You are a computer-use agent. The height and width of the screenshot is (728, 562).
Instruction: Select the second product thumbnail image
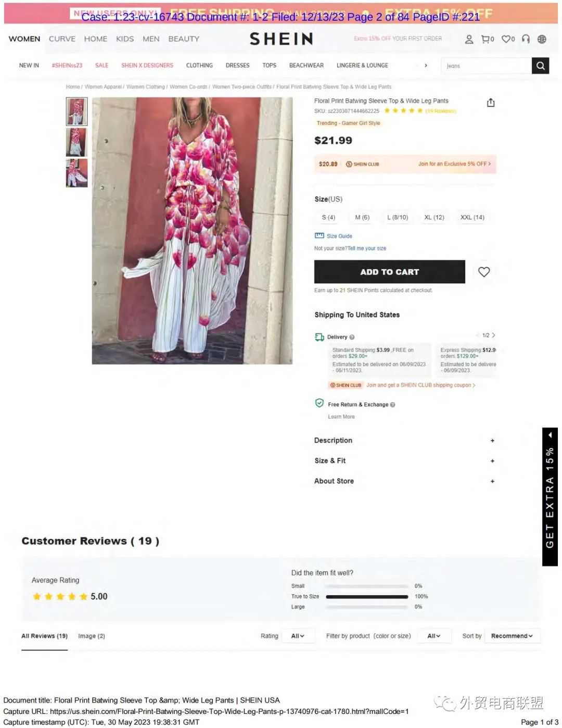click(x=76, y=142)
